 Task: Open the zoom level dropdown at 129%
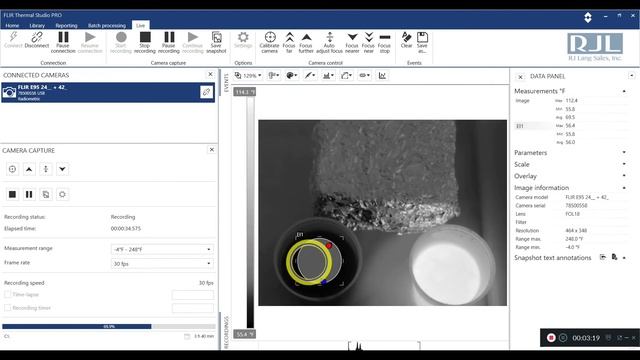click(x=248, y=76)
